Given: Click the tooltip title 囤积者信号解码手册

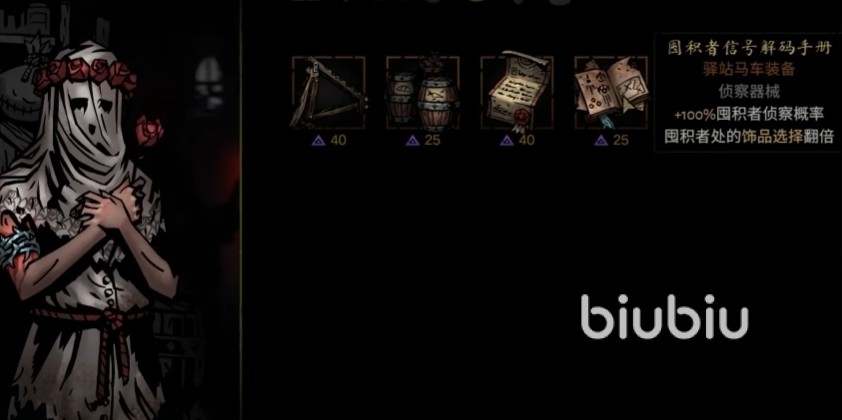Looking at the screenshot, I should (x=749, y=48).
